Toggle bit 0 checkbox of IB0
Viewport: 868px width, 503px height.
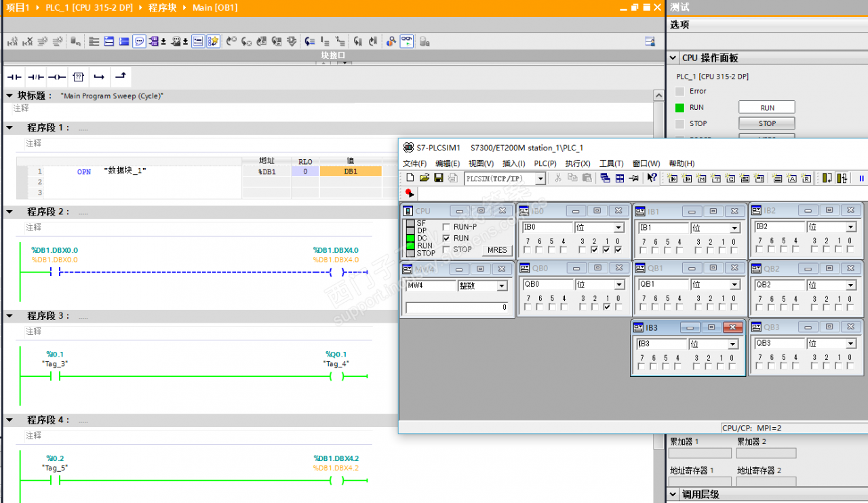point(618,250)
